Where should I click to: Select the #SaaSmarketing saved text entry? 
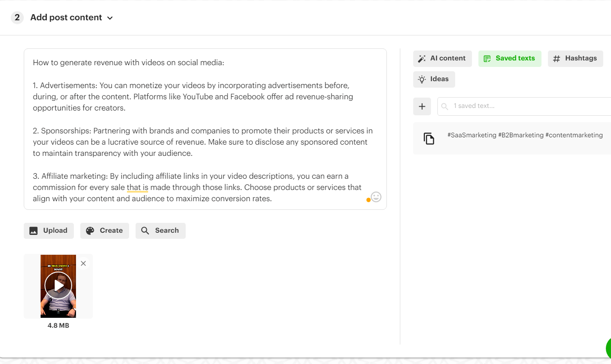click(x=525, y=135)
